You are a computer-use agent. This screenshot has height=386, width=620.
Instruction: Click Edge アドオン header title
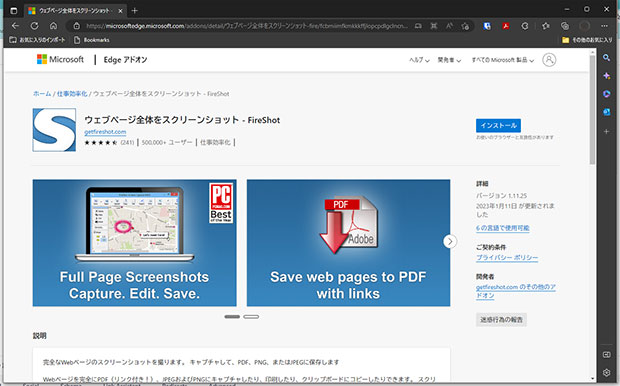click(125, 60)
